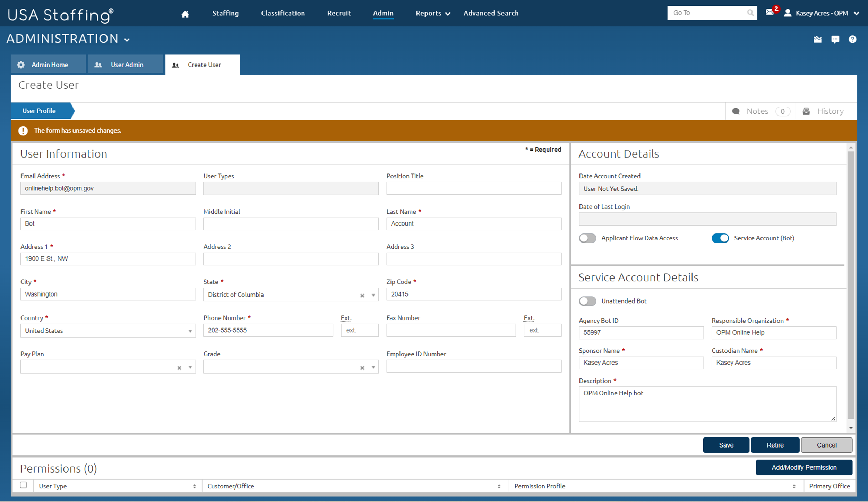The image size is (868, 502).
Task: Open the feedback chat bubble icon
Action: [835, 39]
